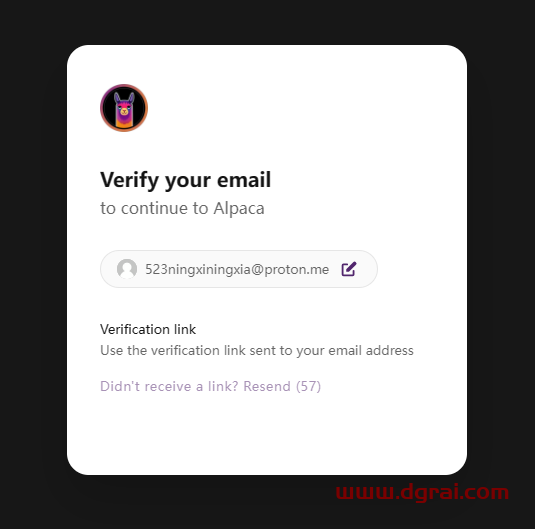Viewport: 535px width, 529px height.
Task: Click the word "Verify" in the heading
Action: tap(129, 180)
